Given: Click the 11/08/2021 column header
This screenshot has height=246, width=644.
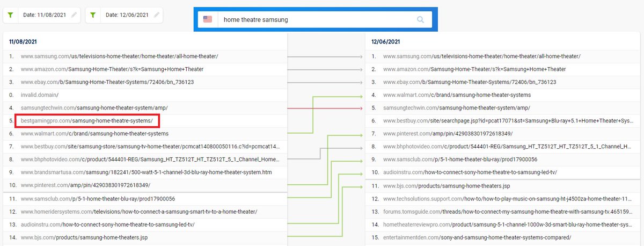Looking at the screenshot, I should (23, 41).
